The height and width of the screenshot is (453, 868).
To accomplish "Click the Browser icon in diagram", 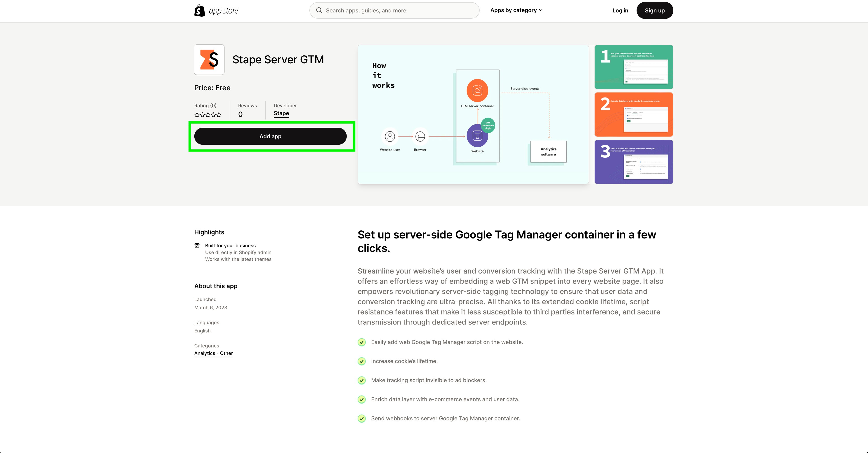I will click(420, 136).
